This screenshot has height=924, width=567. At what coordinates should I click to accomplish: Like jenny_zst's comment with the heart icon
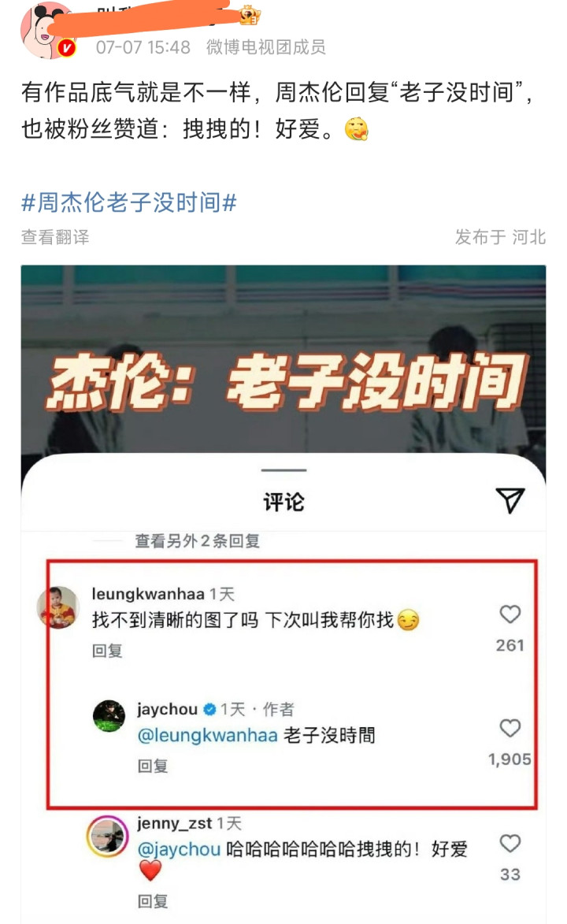coord(510,844)
